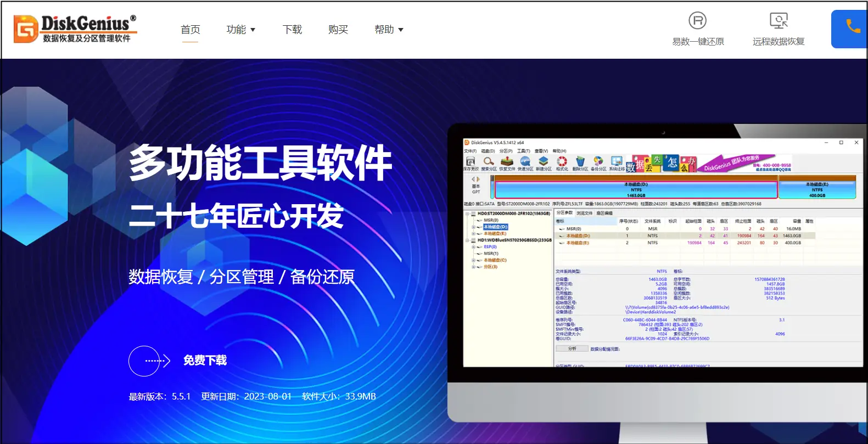Open 磁盘(D) menu in DiskGenius window
This screenshot has height=444, width=868.
pos(488,151)
